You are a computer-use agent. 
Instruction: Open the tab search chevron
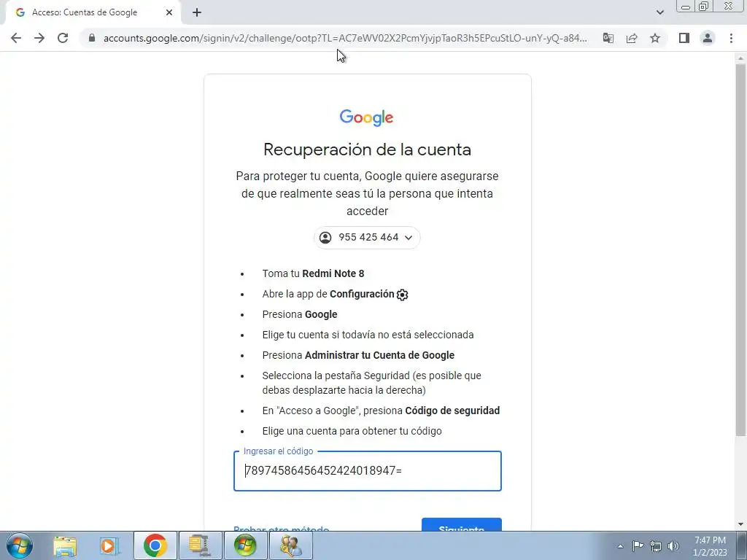659,12
